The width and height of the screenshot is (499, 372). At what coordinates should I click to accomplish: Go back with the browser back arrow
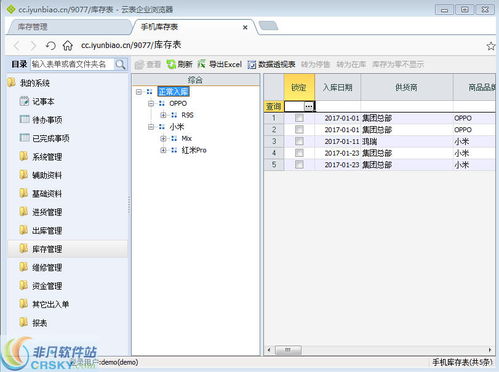pos(17,46)
